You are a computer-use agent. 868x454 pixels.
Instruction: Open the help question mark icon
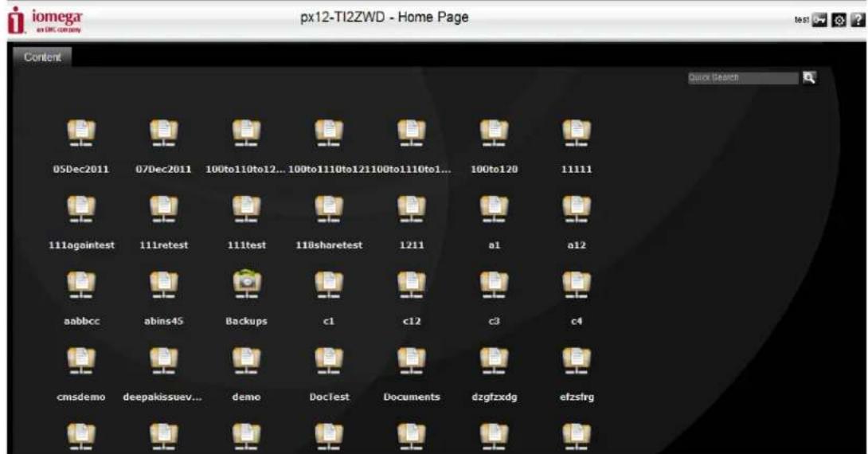click(x=858, y=21)
